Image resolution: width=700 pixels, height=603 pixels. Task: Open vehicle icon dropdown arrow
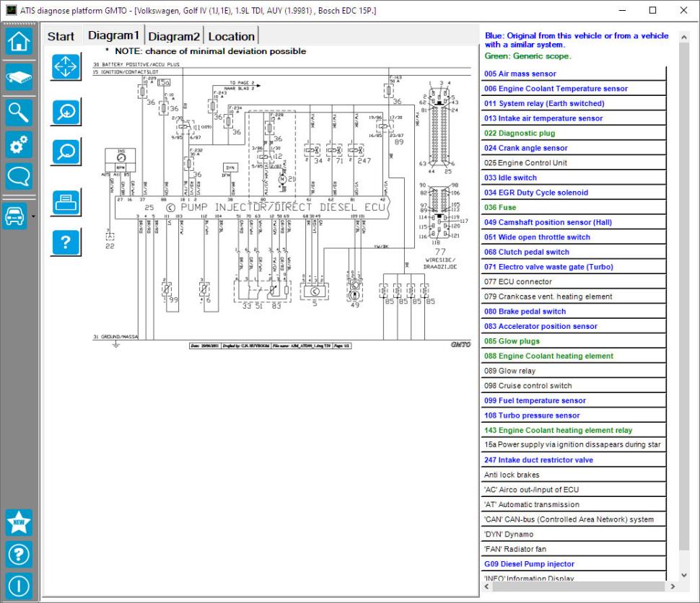[x=33, y=217]
